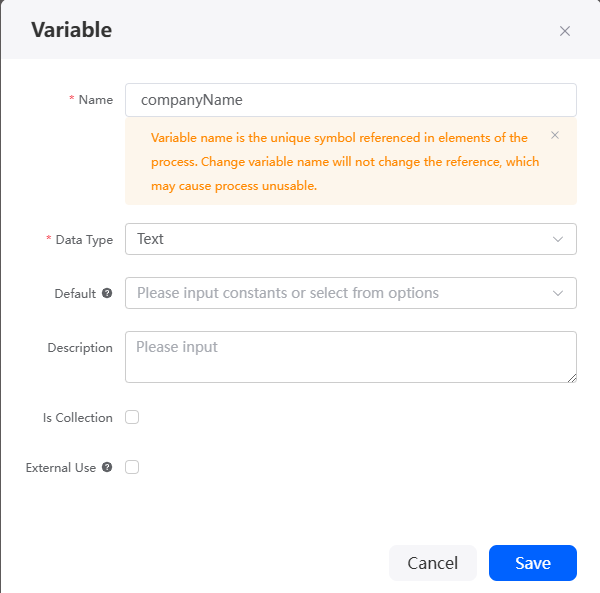
Task: Close the Variable dialog with the X
Action: point(565,31)
